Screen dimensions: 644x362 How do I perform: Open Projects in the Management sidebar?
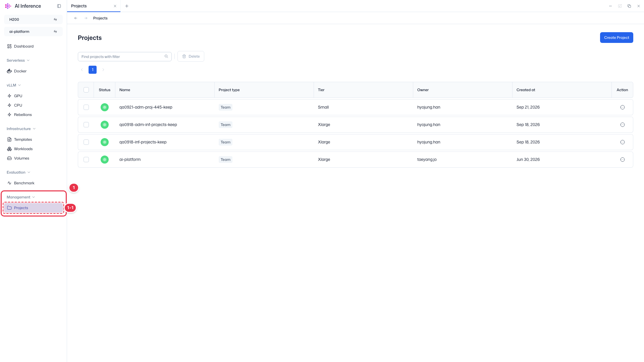point(33,208)
